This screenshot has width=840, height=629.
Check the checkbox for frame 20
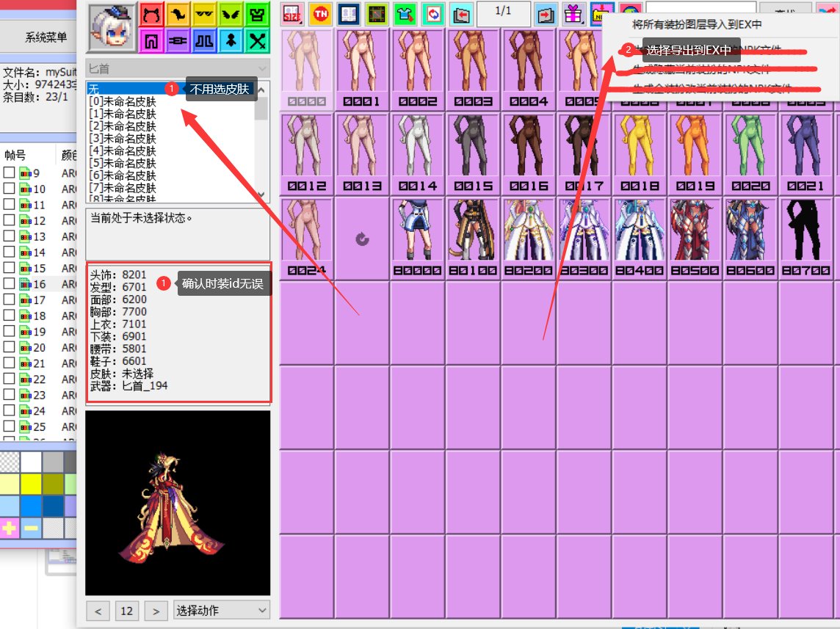[9, 347]
